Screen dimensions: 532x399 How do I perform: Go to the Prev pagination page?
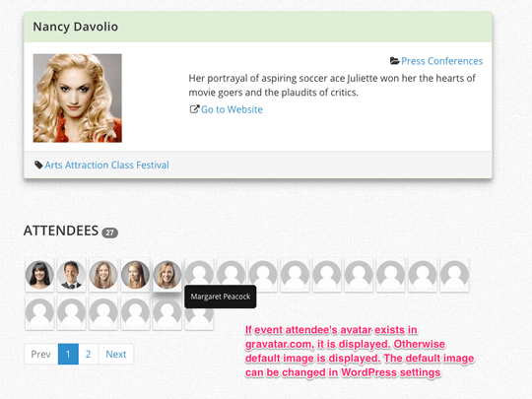click(x=41, y=355)
